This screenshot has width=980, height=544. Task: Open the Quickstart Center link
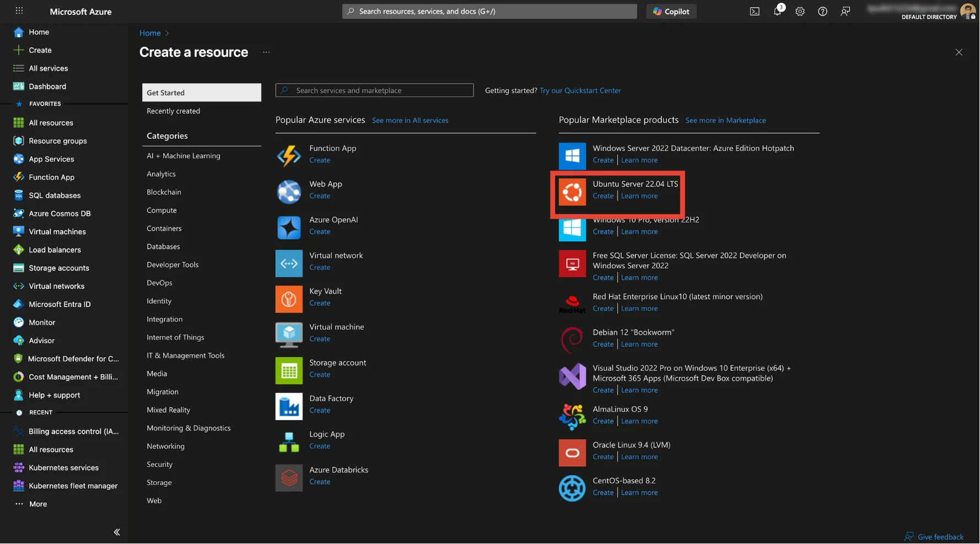click(x=580, y=90)
